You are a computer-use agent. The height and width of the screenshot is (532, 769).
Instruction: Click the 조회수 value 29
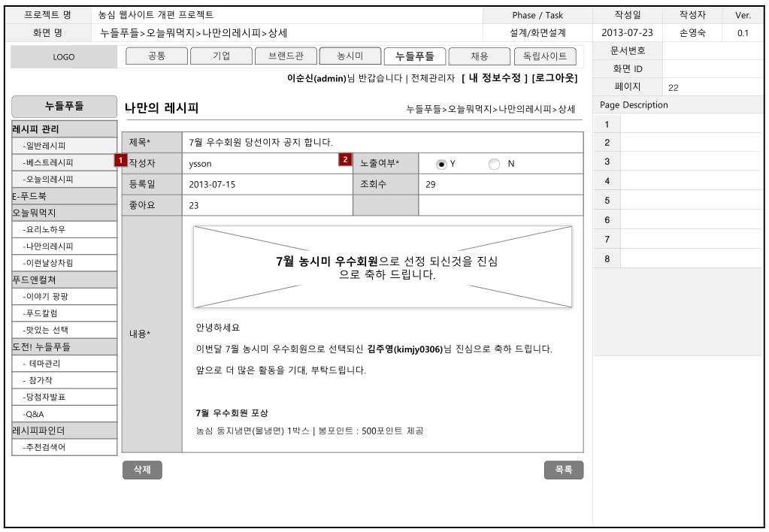(431, 185)
